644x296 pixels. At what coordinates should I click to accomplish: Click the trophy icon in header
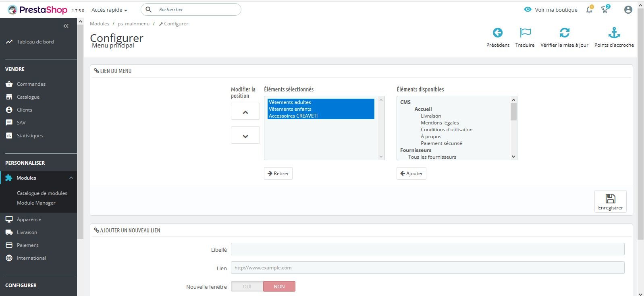click(x=605, y=10)
